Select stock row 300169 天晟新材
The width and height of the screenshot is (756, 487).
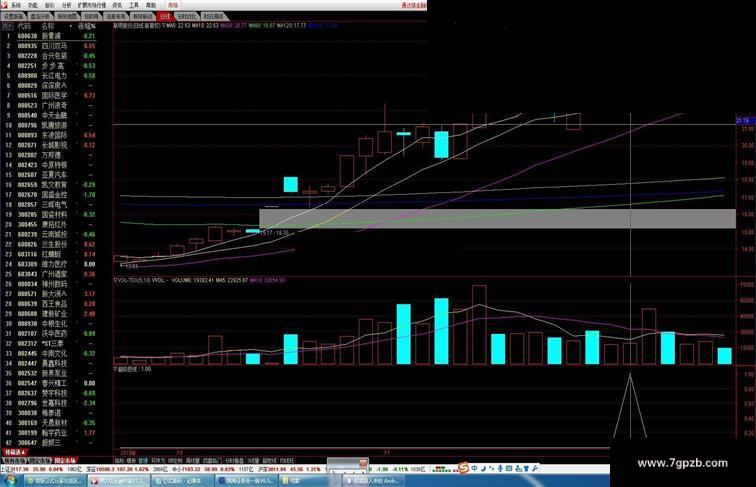[x=51, y=423]
